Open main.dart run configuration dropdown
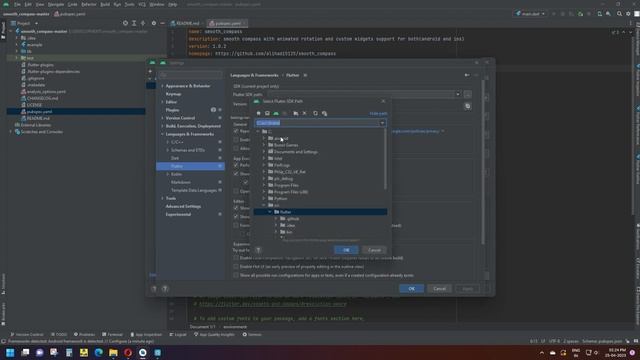Viewport: 640px width, 360px height. [x=530, y=13]
